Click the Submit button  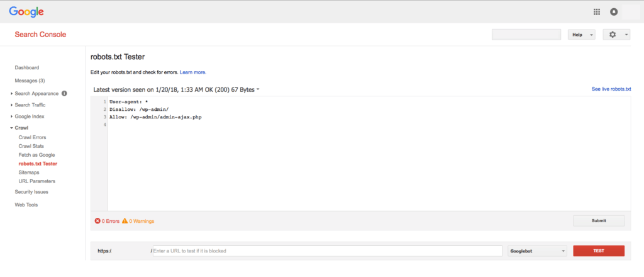pyautogui.click(x=599, y=221)
